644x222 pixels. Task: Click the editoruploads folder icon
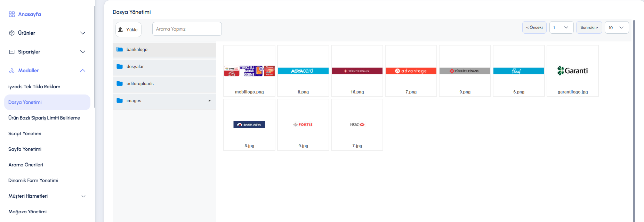120,83
